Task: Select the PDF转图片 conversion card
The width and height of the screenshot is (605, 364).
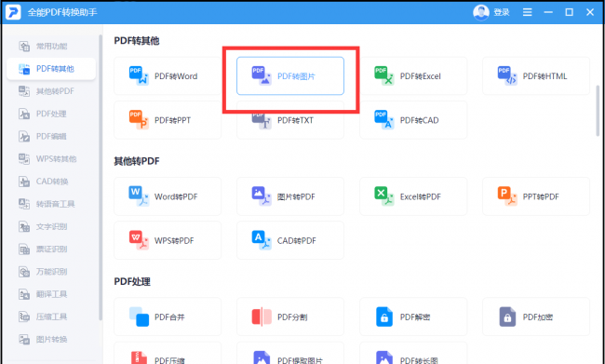Action: pos(290,76)
